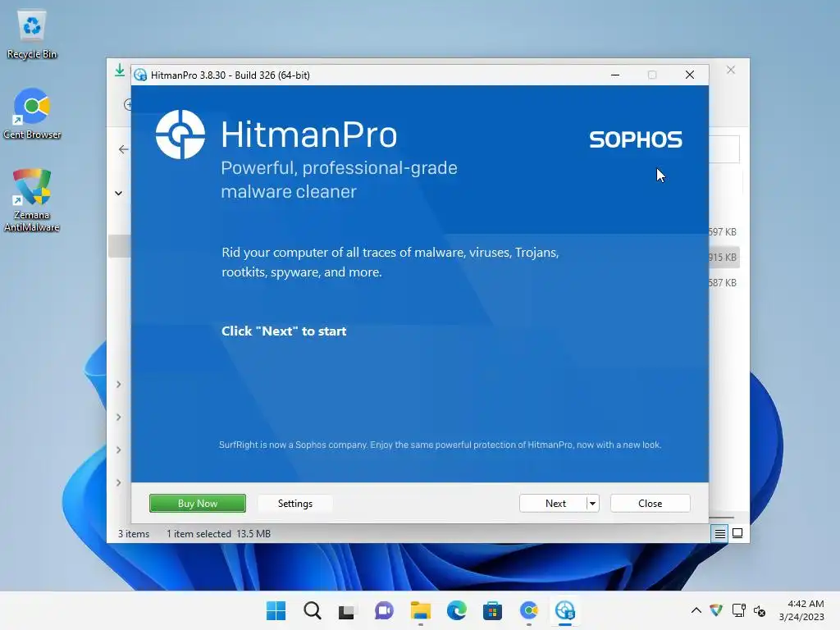840x630 pixels.
Task: Click the download icon in Explorer title bar
Action: pyautogui.click(x=120, y=71)
